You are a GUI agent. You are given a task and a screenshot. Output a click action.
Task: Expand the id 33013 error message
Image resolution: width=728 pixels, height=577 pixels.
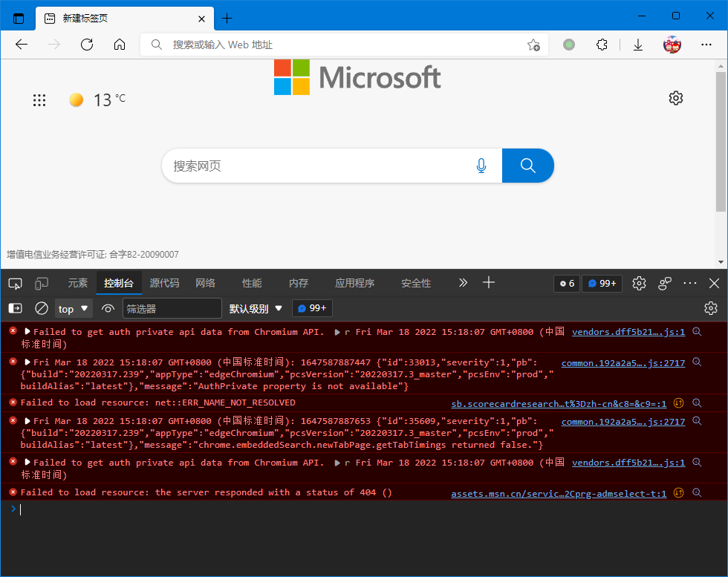(27, 362)
